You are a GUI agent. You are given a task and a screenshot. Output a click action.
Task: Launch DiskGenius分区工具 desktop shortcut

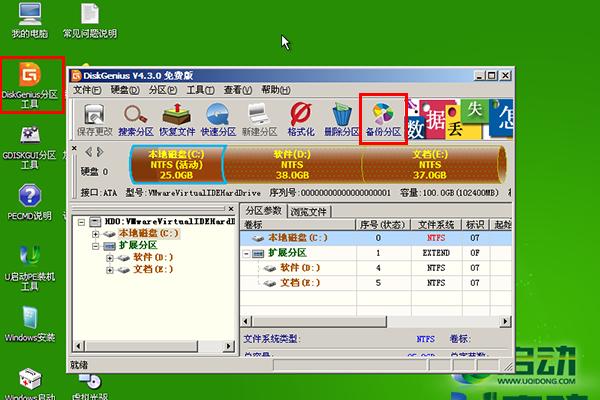(29, 85)
